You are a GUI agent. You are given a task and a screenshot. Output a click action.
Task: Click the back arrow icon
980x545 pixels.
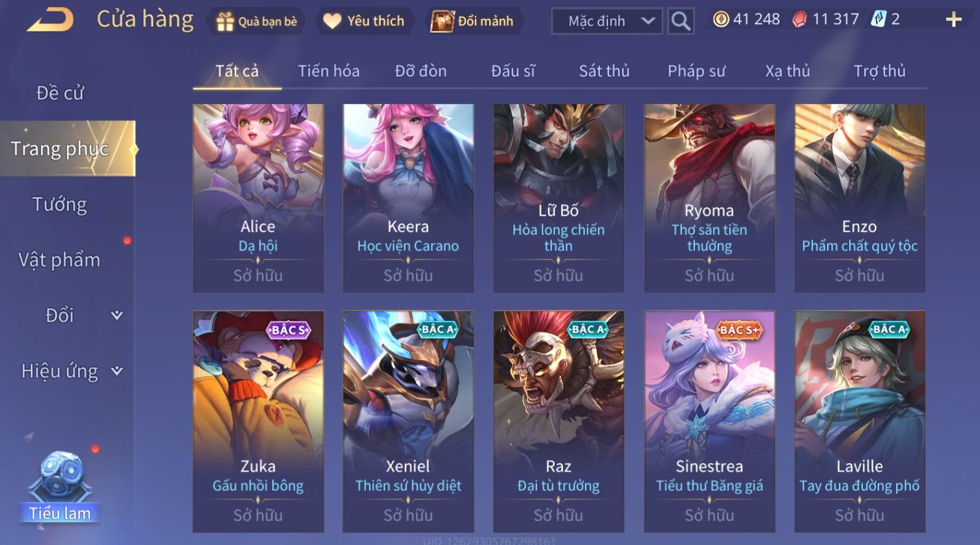[50, 20]
